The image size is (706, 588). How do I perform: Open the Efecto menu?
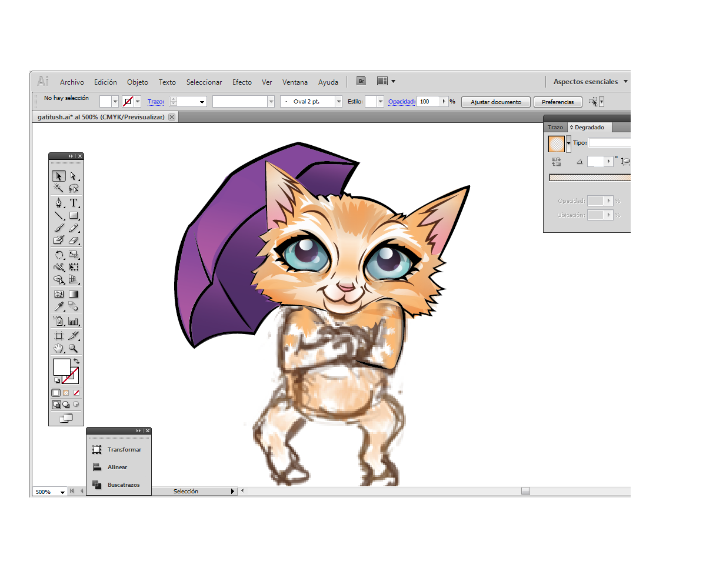pos(242,82)
